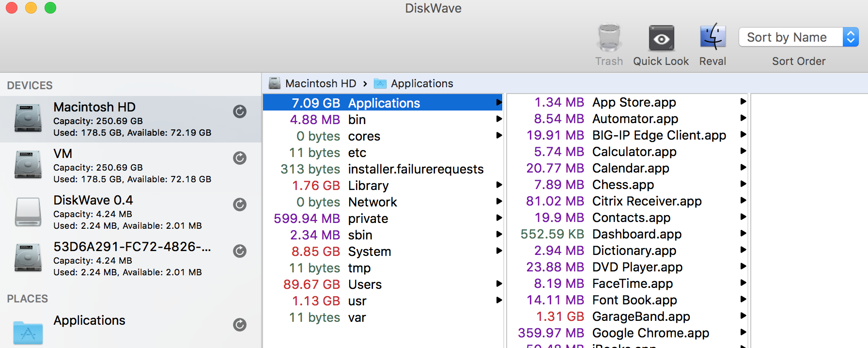This screenshot has width=868, height=348.
Task: Click Macintosh HD in the path bar
Action: tap(321, 83)
